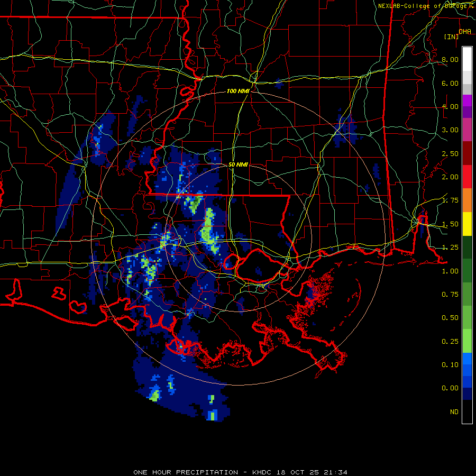This screenshot has height=476, width=476.
Task: Select the white swatch atop the color scale
Action: coord(467,59)
